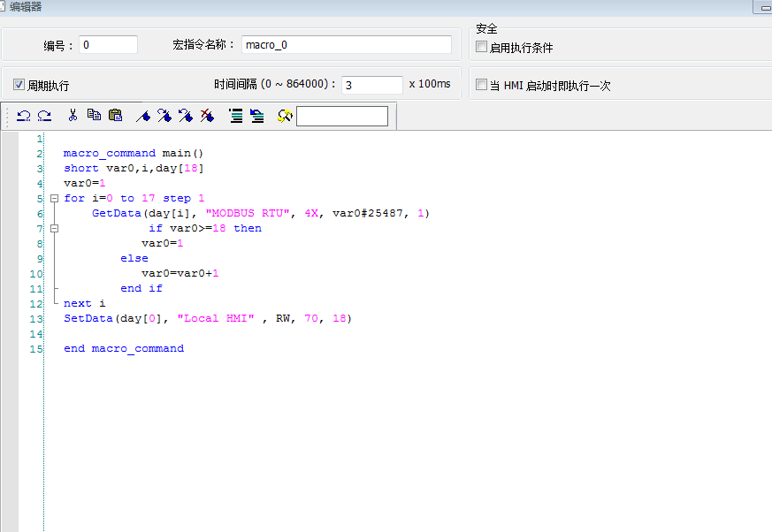The image size is (772, 532).
Task: Click the Redo icon in the toolbar
Action: coord(44,116)
